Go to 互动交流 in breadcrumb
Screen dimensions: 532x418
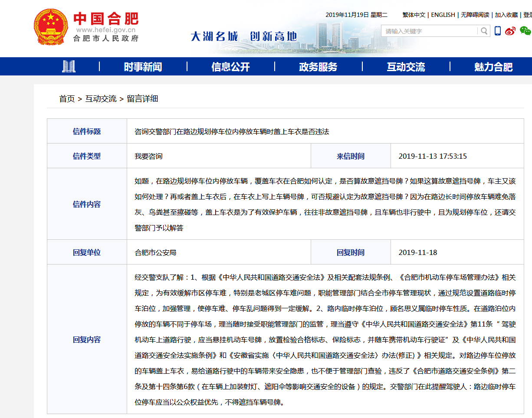[101, 99]
